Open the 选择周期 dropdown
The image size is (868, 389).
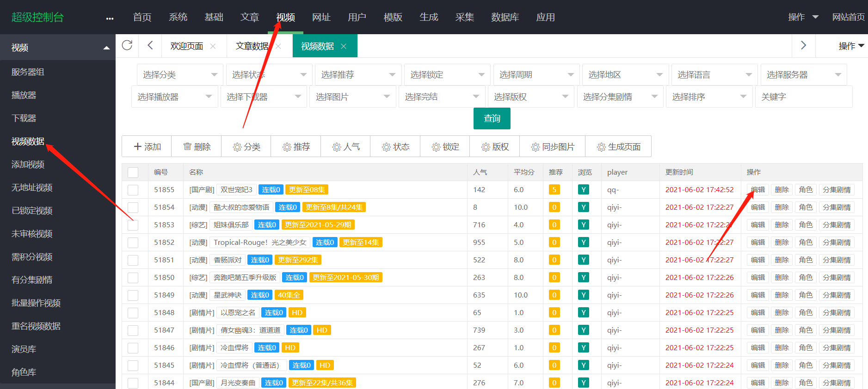click(536, 74)
